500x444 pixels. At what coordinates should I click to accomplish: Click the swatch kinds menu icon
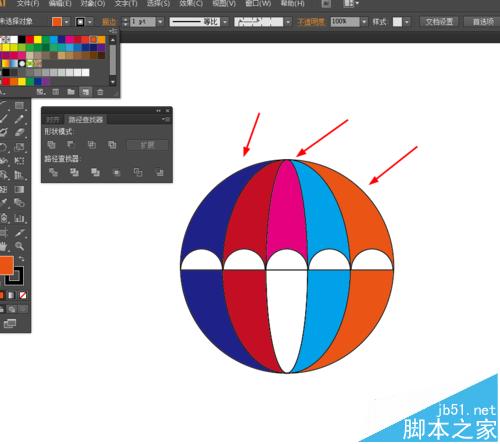click(41, 92)
